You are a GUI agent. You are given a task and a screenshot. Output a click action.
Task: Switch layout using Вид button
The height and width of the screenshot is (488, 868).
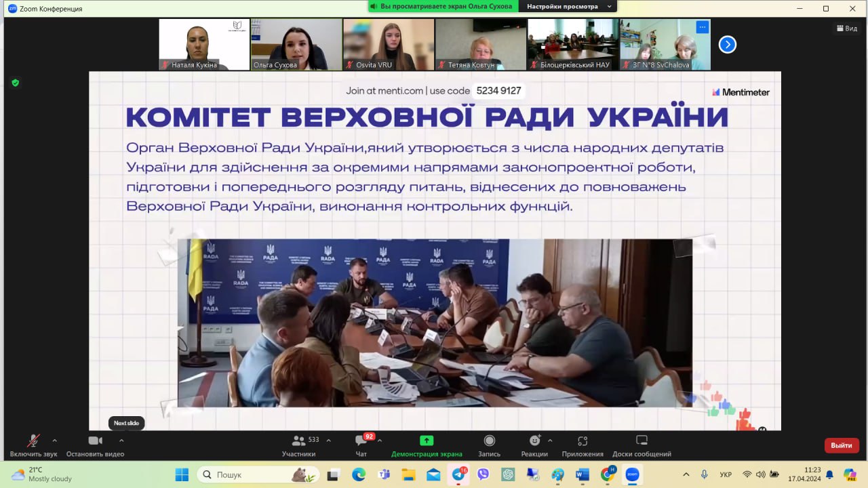coord(848,28)
